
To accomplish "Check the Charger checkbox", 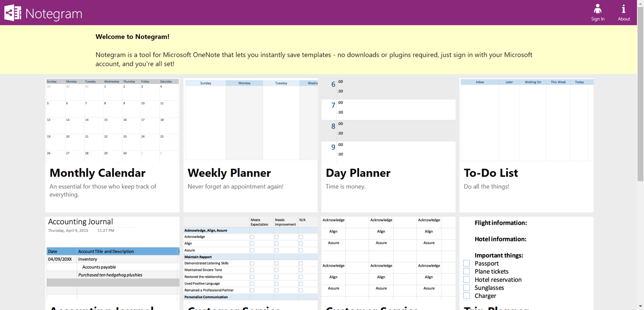I will click(467, 296).
